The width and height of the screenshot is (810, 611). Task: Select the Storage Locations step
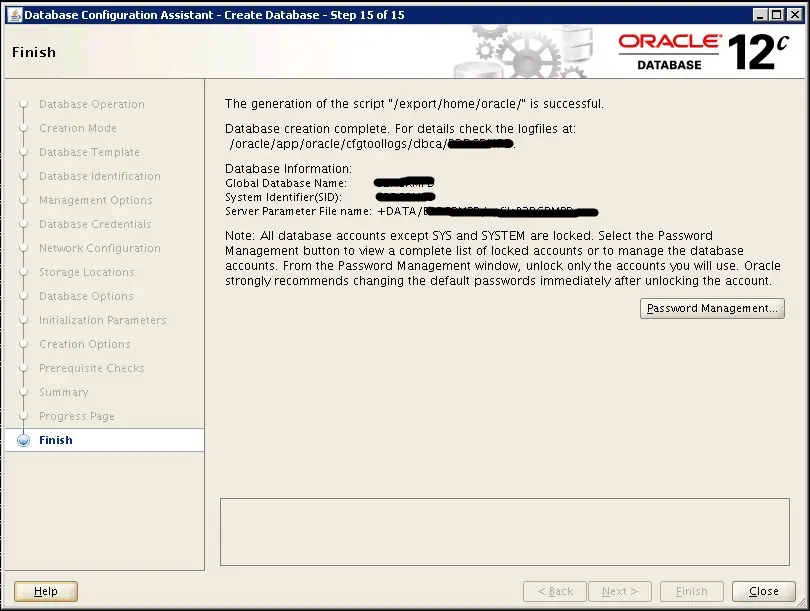tap(87, 272)
